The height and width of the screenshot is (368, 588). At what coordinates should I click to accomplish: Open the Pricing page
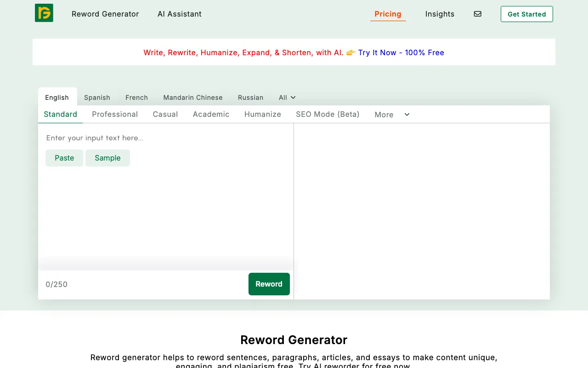pos(388,14)
